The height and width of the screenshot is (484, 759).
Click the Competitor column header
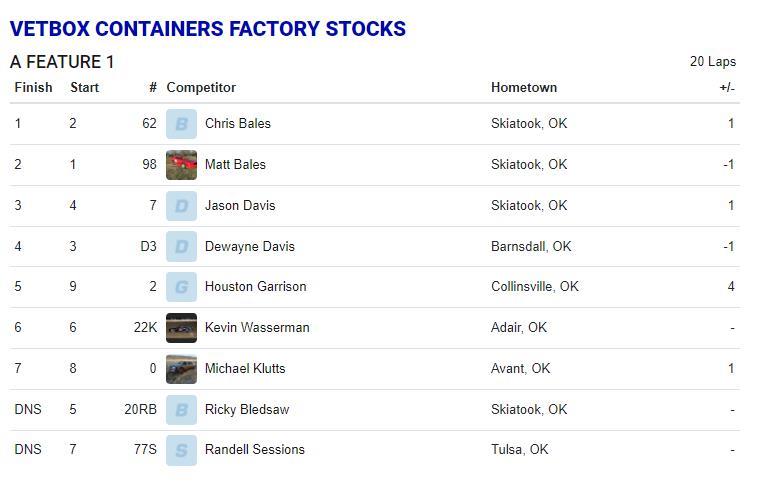(201, 88)
